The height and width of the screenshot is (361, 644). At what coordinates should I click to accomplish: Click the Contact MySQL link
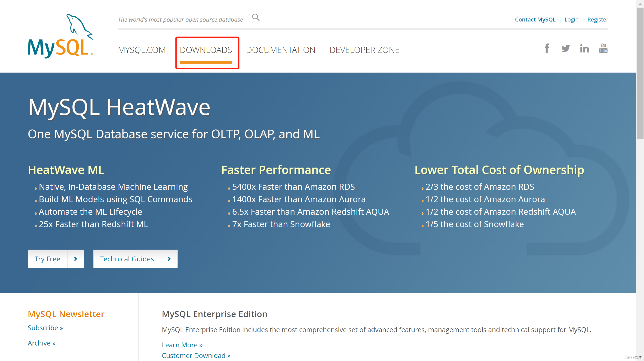coord(535,19)
